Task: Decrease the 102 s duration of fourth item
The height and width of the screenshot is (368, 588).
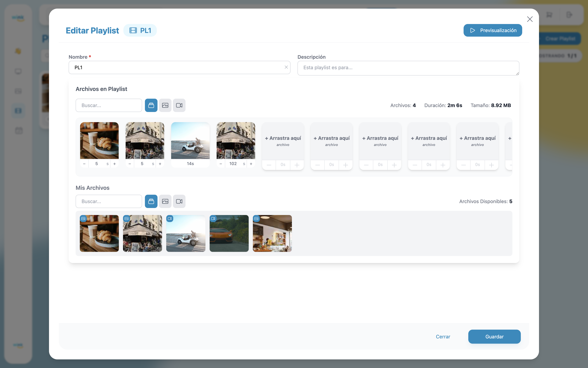Action: (221, 164)
